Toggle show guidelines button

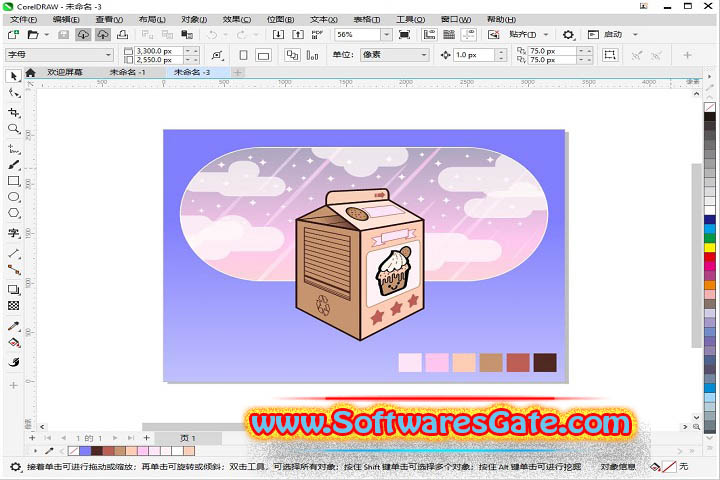469,34
